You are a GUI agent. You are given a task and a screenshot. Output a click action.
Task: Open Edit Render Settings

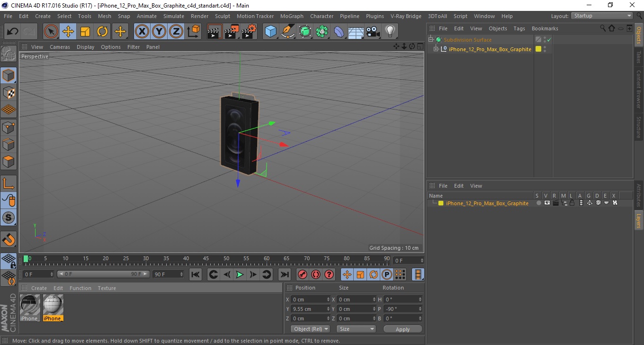coord(249,32)
